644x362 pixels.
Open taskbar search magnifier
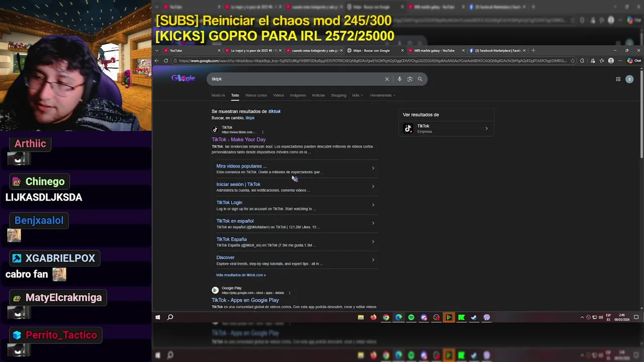point(170,317)
